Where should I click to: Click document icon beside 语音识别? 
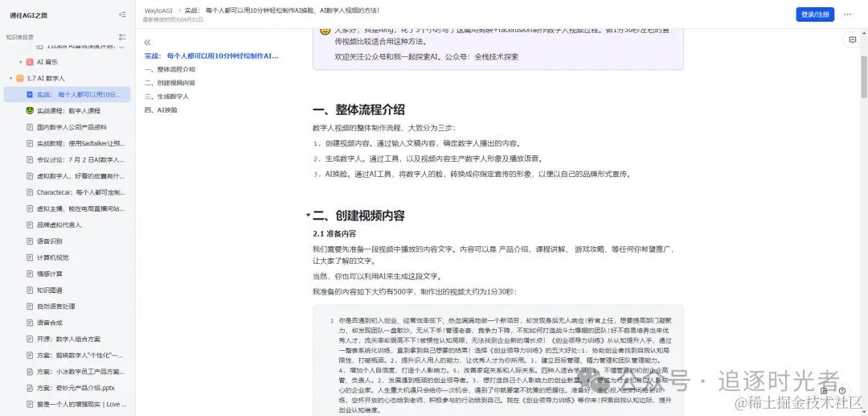coord(30,241)
